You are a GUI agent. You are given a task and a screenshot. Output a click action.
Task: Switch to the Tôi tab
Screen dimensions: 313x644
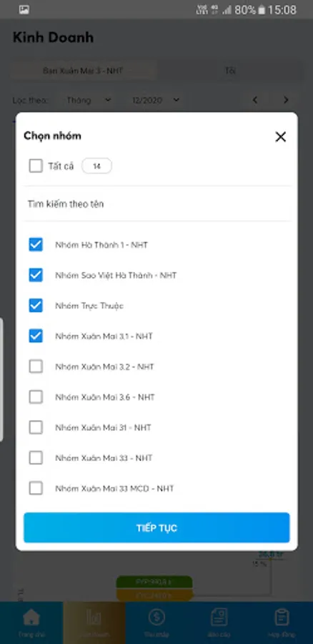coord(230,71)
